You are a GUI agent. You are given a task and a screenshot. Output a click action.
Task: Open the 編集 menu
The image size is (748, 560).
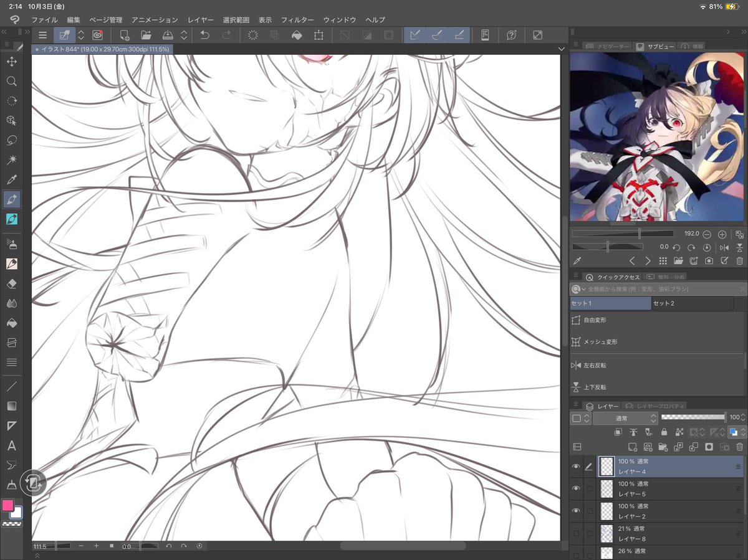[74, 20]
